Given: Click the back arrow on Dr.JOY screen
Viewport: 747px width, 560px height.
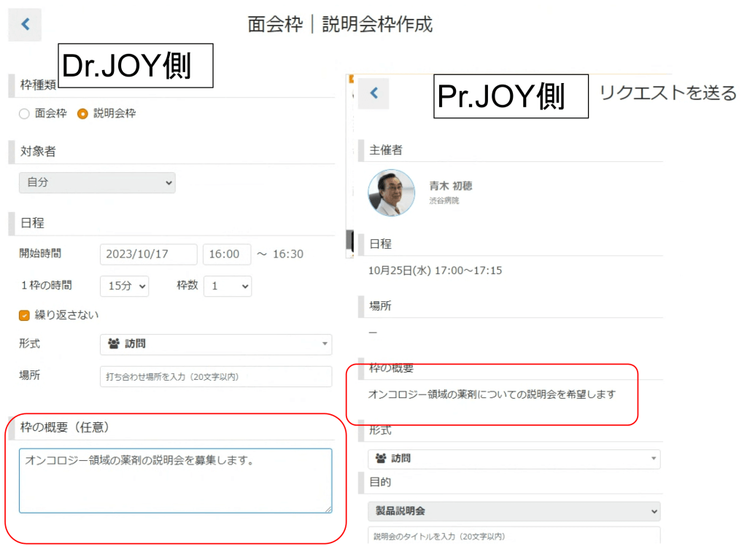Looking at the screenshot, I should (x=25, y=25).
